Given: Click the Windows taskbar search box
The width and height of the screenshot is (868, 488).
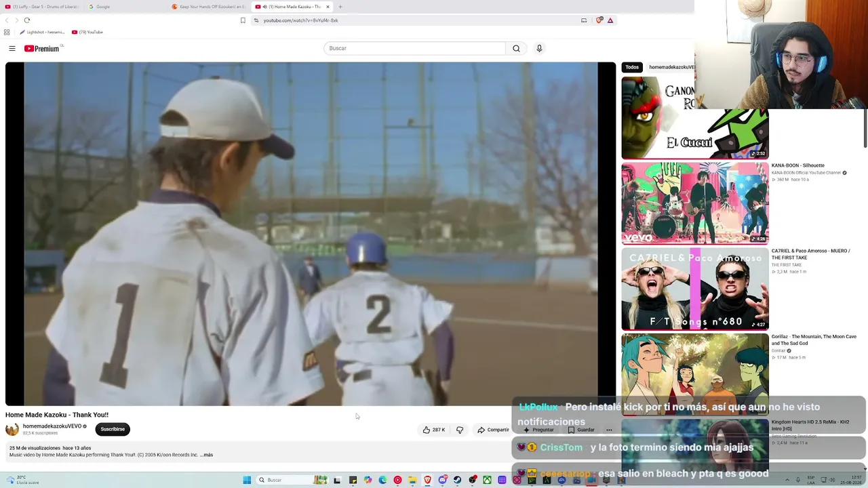Looking at the screenshot, I should (x=293, y=480).
